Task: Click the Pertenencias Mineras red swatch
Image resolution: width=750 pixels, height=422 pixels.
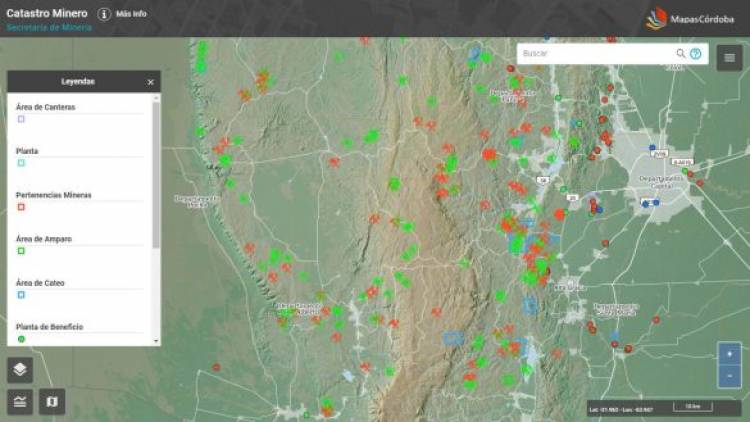Action: point(21,207)
